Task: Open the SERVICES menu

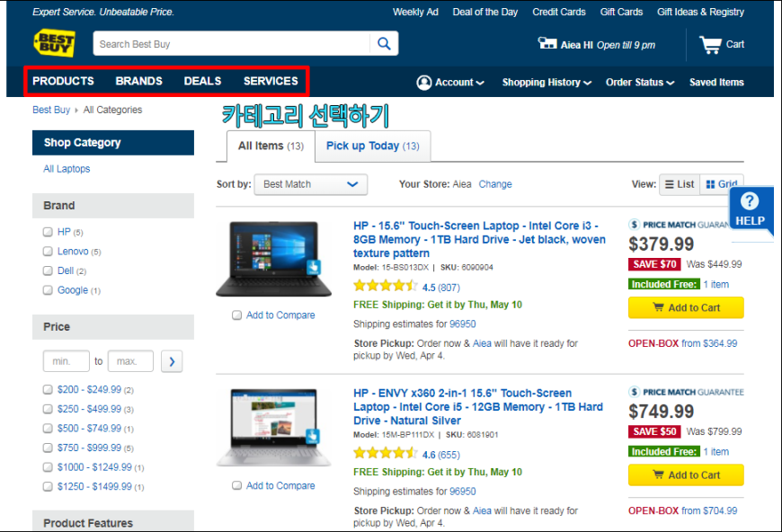Action: tap(271, 81)
